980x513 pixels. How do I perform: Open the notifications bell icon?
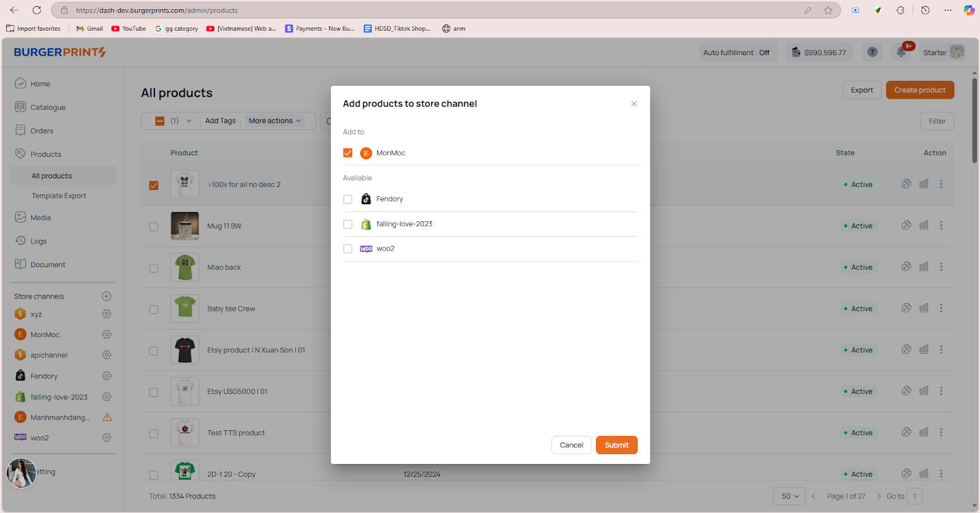[x=902, y=52]
